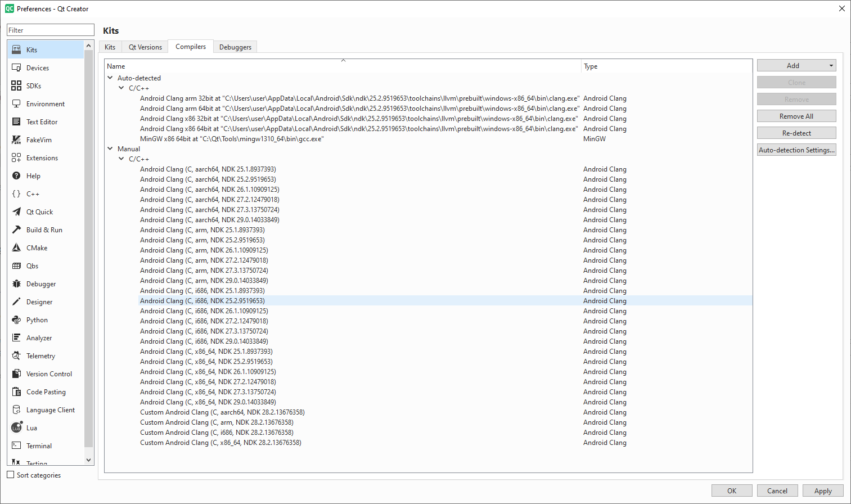Select the Compilers tab
The image size is (851, 504).
(x=191, y=47)
